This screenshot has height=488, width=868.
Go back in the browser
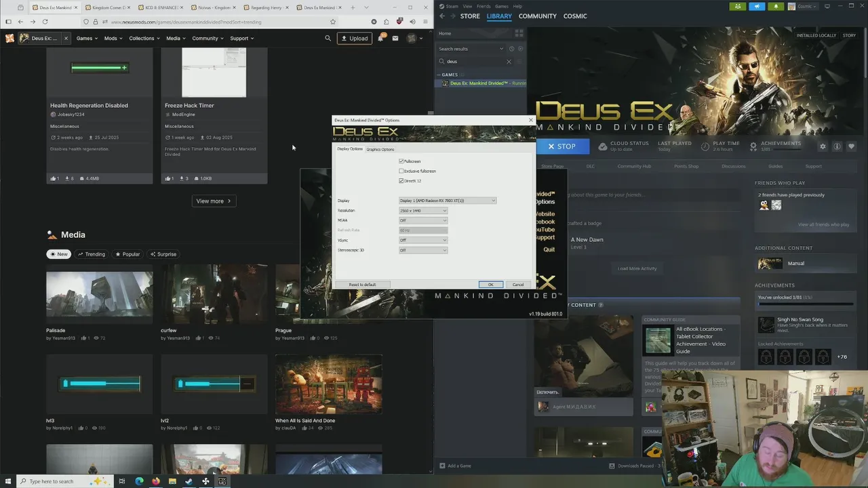(20, 22)
